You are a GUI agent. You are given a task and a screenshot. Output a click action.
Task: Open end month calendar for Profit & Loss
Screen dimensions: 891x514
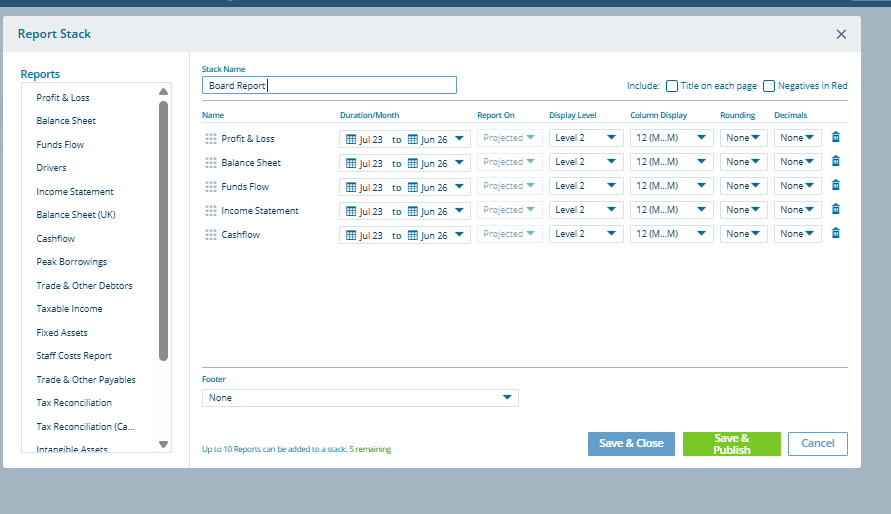click(x=413, y=139)
